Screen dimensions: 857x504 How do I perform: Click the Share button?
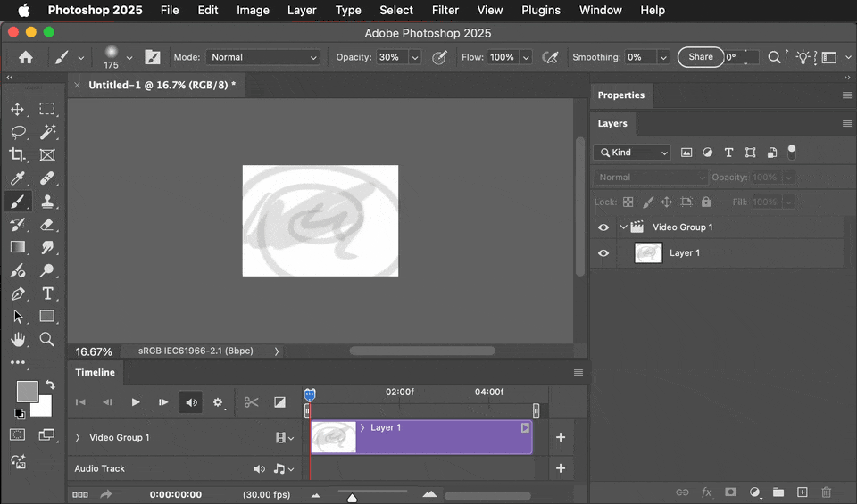[701, 57]
